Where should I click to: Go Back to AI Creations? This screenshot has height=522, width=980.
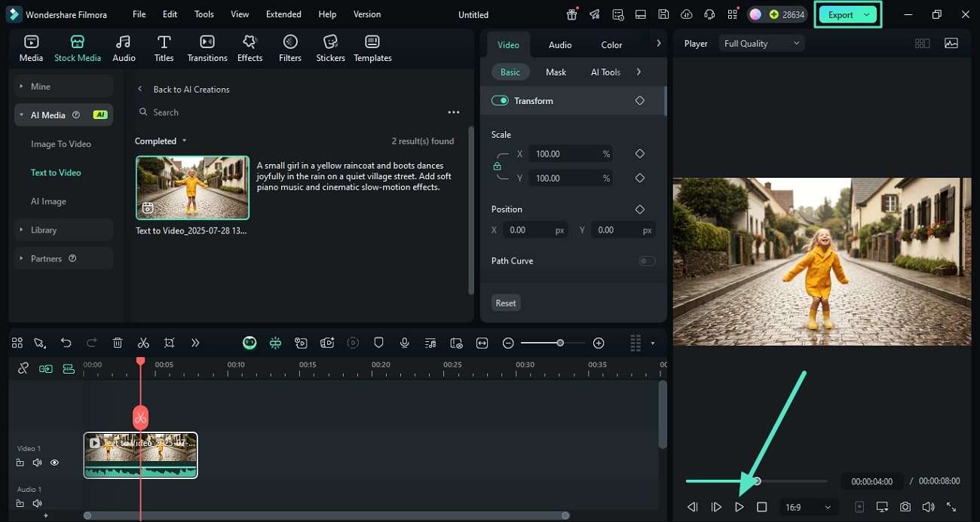click(x=184, y=89)
